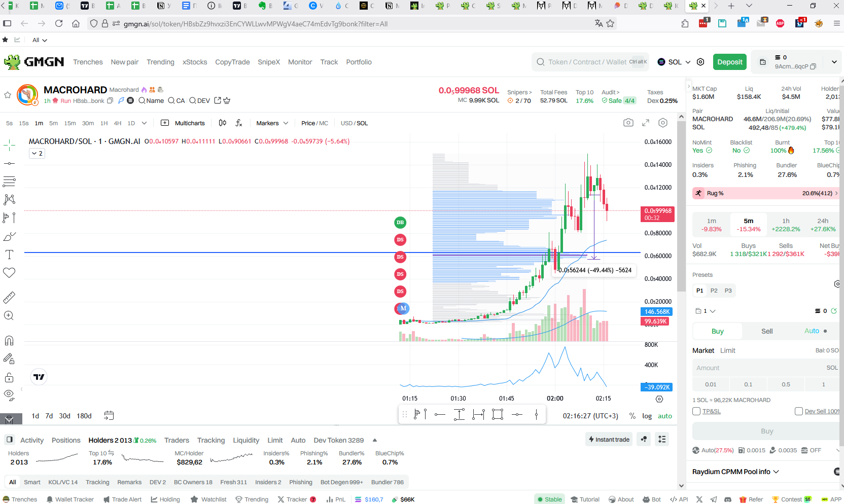Image resolution: width=844 pixels, height=504 pixels.
Task: Collapse the indicator legend showing 2
Action: [x=37, y=153]
